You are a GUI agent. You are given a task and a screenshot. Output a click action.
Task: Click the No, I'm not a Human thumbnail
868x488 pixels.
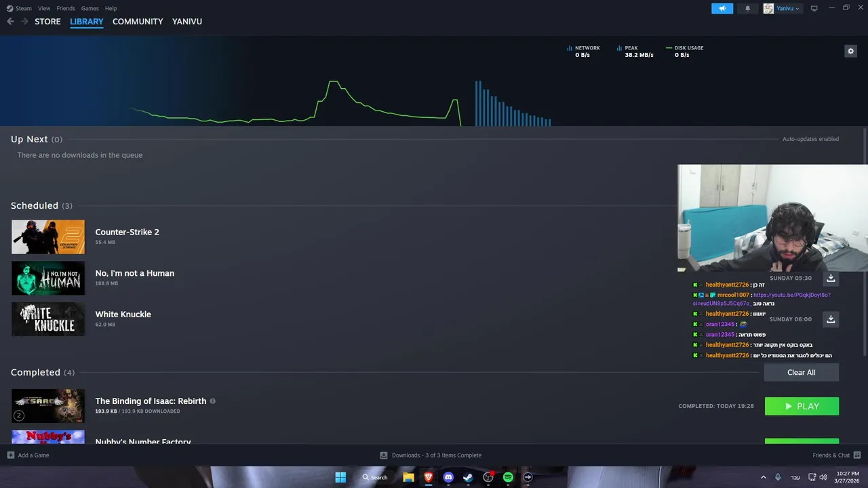coord(48,278)
